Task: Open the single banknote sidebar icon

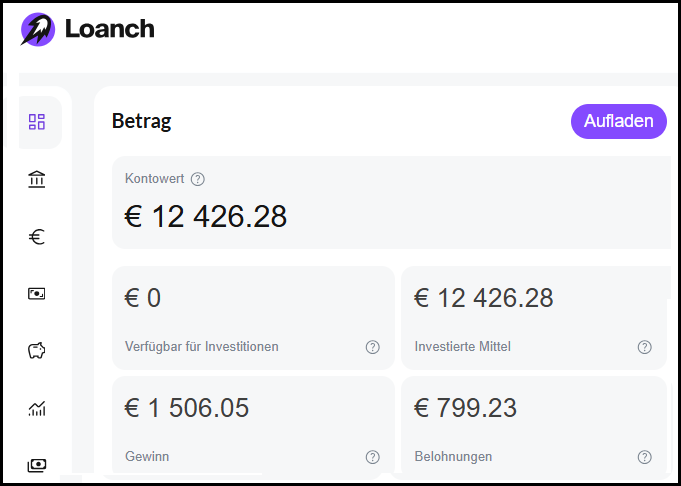Action: click(37, 293)
